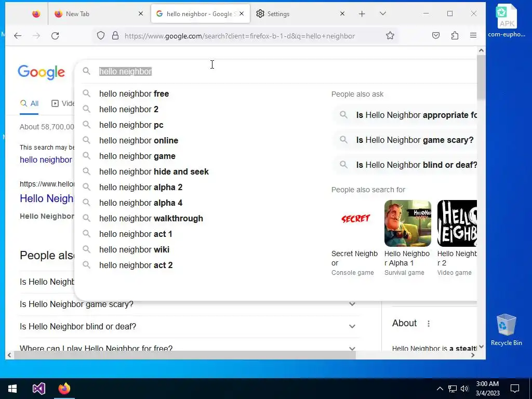Viewport: 532px width, 399px height.
Task: Select Is Hello Neighbor blind or deaf suggestion
Action: pyautogui.click(x=404, y=165)
